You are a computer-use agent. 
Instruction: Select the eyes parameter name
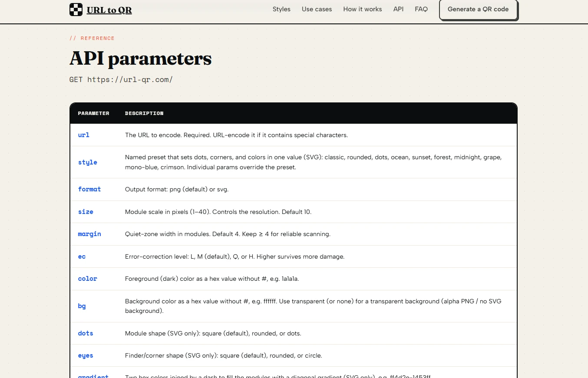click(x=86, y=355)
